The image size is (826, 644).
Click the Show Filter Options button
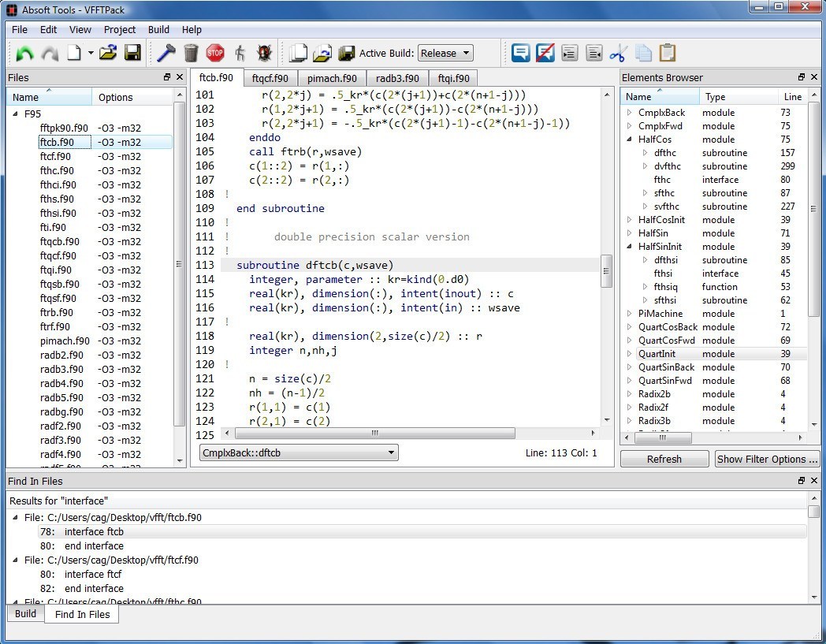[766, 459]
